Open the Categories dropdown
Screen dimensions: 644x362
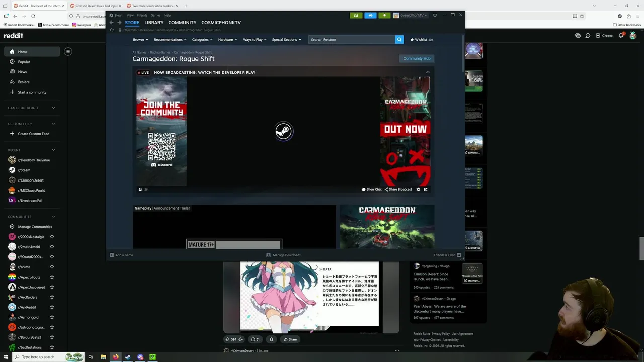click(202, 39)
